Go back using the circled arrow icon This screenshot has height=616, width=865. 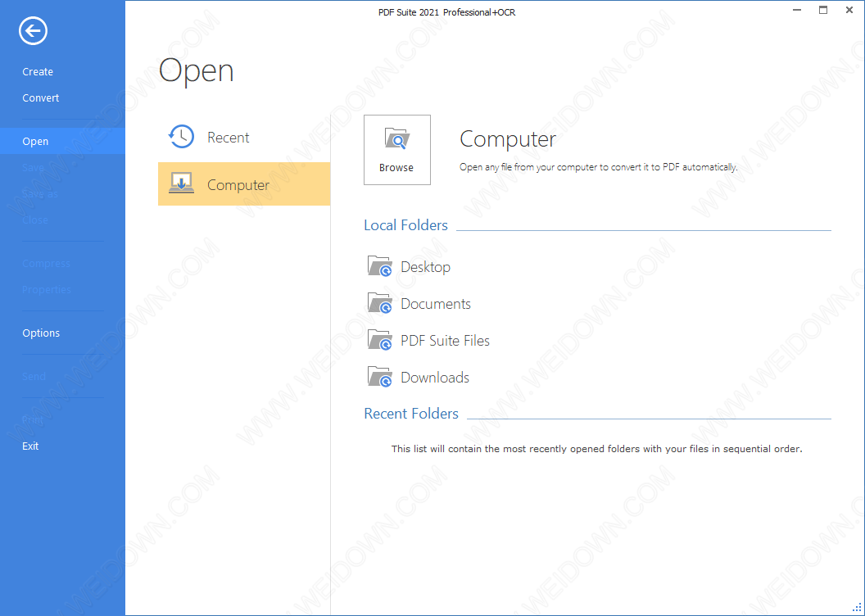(33, 30)
